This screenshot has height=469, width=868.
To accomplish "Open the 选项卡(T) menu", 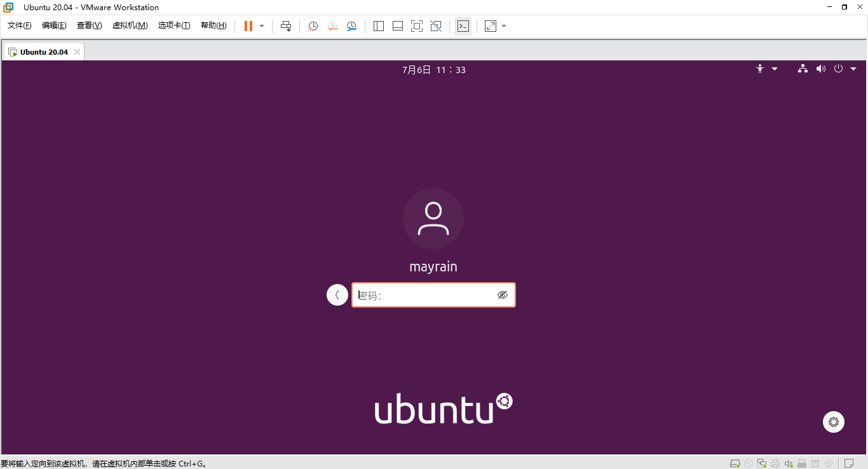I will (174, 25).
